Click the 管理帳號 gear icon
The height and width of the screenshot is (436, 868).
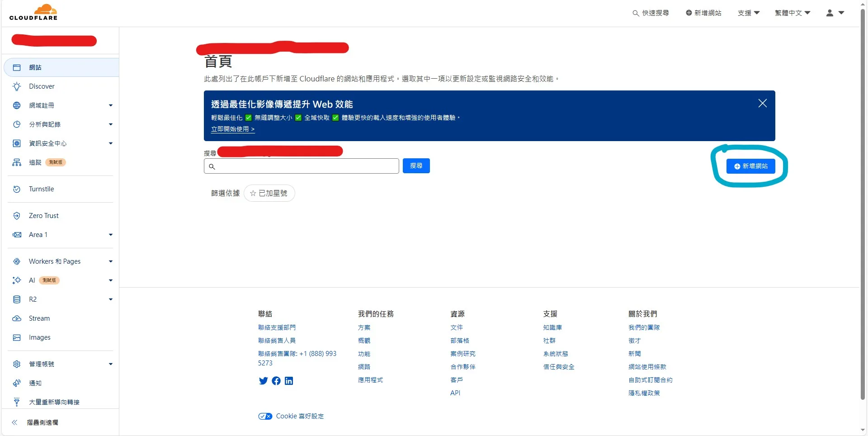[x=17, y=364]
